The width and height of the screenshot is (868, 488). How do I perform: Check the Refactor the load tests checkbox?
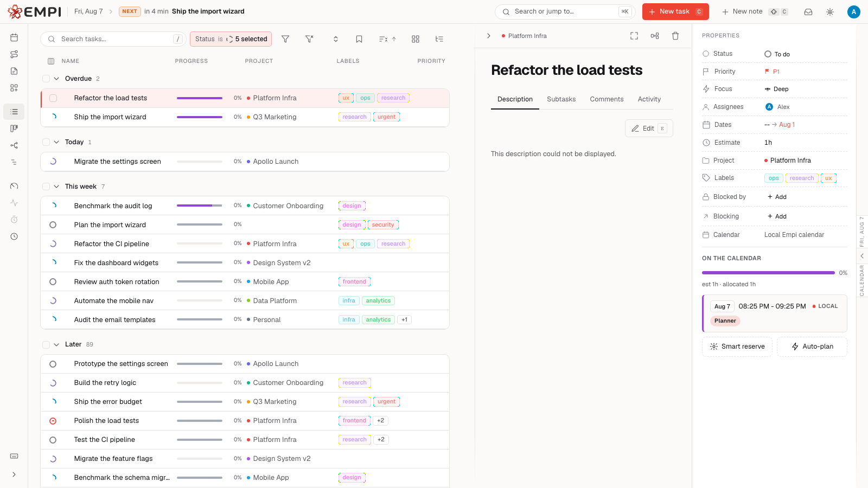coord(53,98)
